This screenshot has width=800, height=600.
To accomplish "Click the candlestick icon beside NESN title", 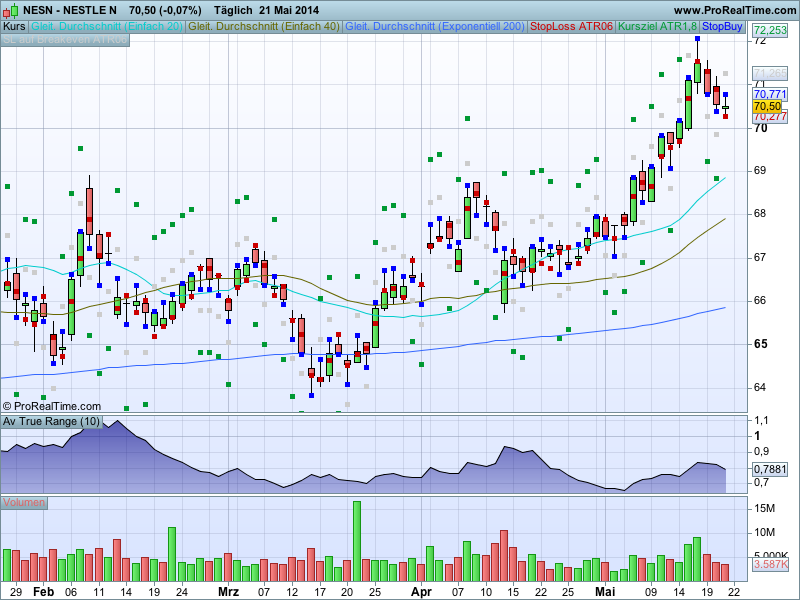I will [10, 10].
